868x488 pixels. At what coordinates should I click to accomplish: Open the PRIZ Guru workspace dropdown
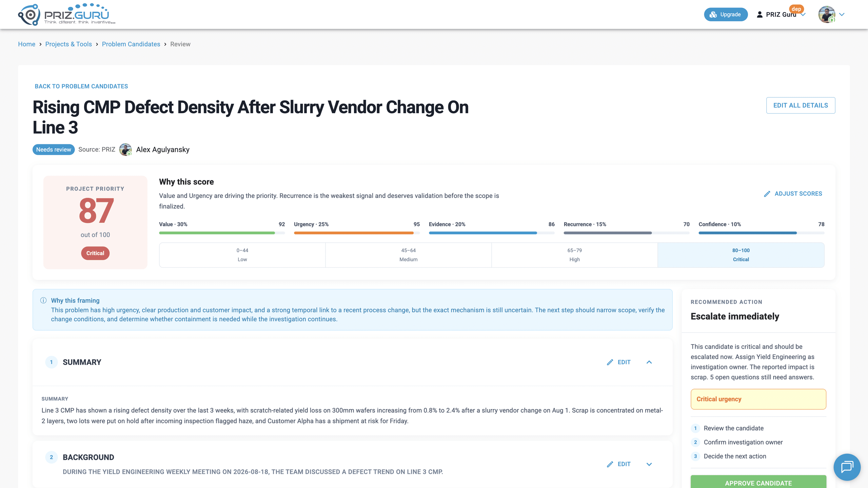(781, 15)
